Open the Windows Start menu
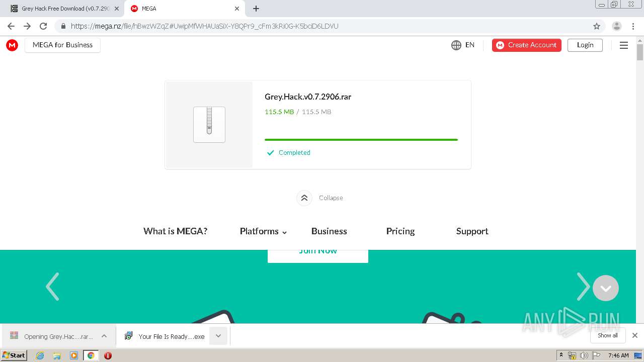644x362 pixels. [x=14, y=355]
